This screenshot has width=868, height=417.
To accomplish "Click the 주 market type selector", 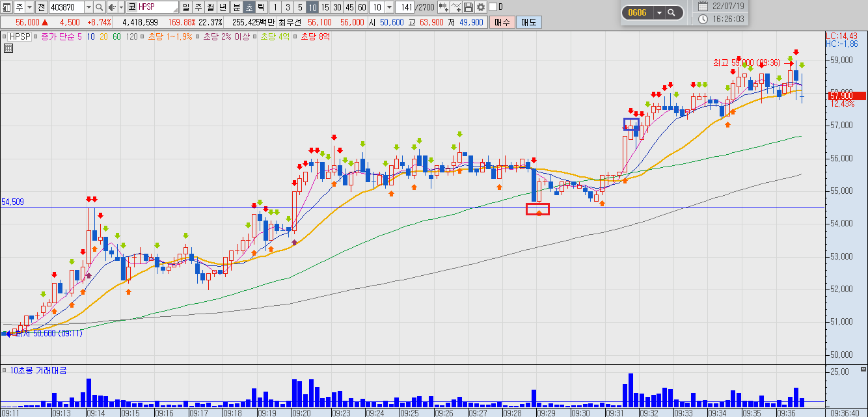I will pyautogui.click(x=20, y=7).
